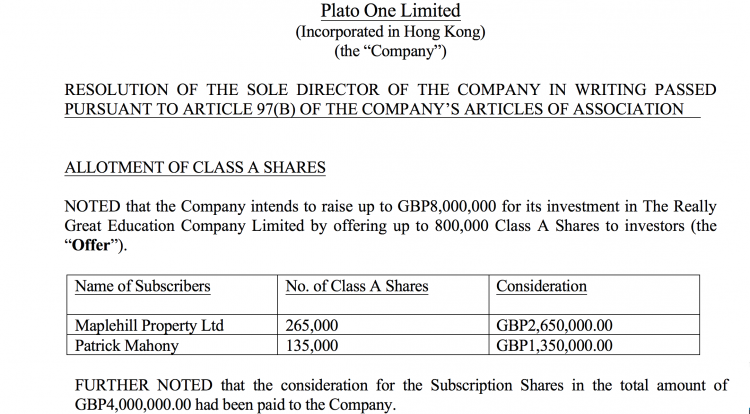Click the 'GBP8,000,000' amount in the paragraph
Image resolution: width=750 pixels, height=414 pixels.
(x=446, y=207)
